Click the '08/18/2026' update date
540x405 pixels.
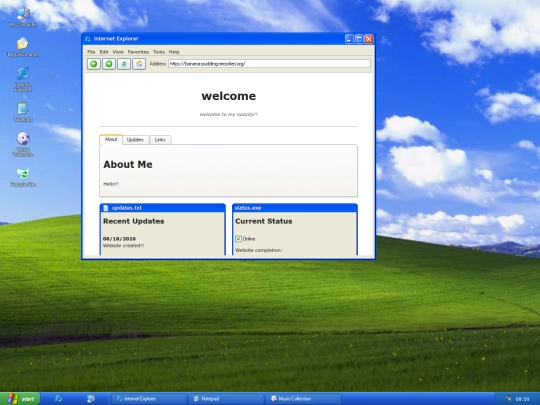[119, 239]
